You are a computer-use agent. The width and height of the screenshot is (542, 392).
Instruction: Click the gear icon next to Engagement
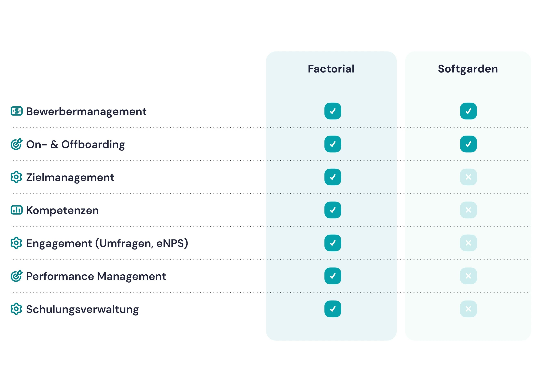click(x=16, y=243)
